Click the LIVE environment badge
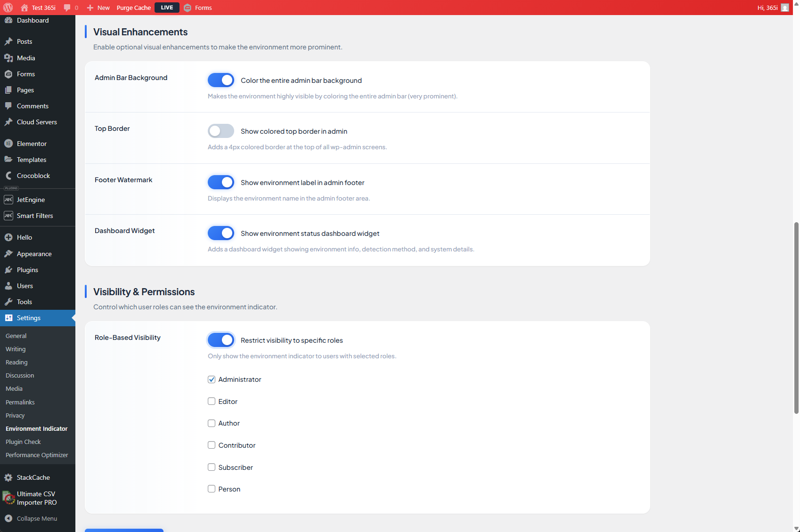 tap(167, 8)
